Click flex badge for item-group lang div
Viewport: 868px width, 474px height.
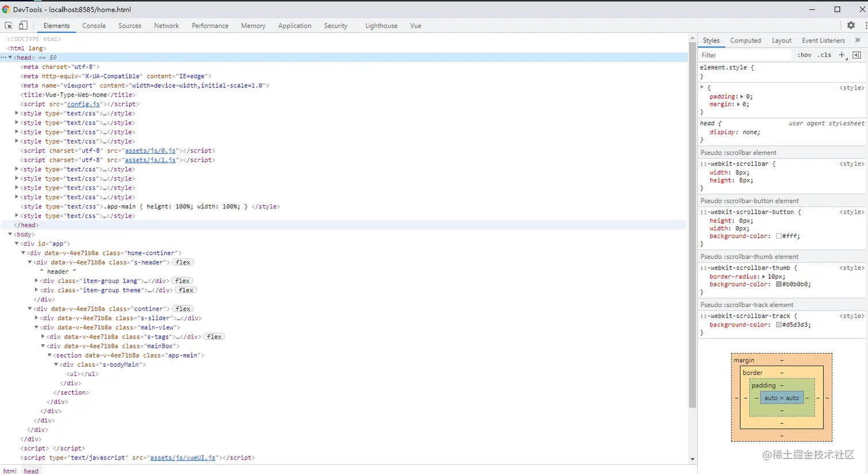tap(183, 281)
